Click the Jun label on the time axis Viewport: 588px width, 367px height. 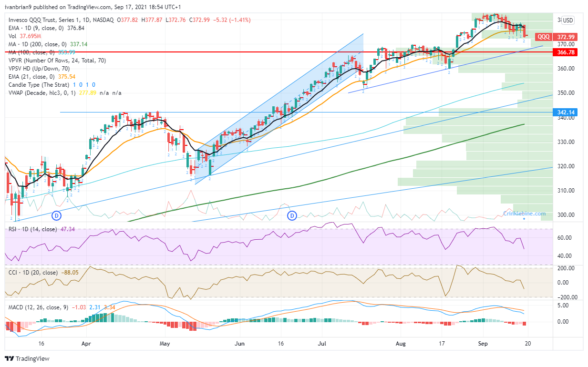240,343
